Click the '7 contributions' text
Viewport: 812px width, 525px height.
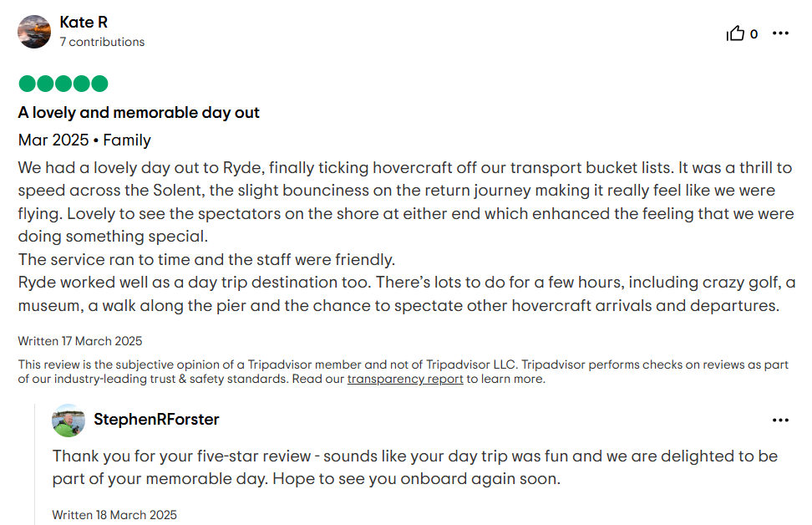102,42
